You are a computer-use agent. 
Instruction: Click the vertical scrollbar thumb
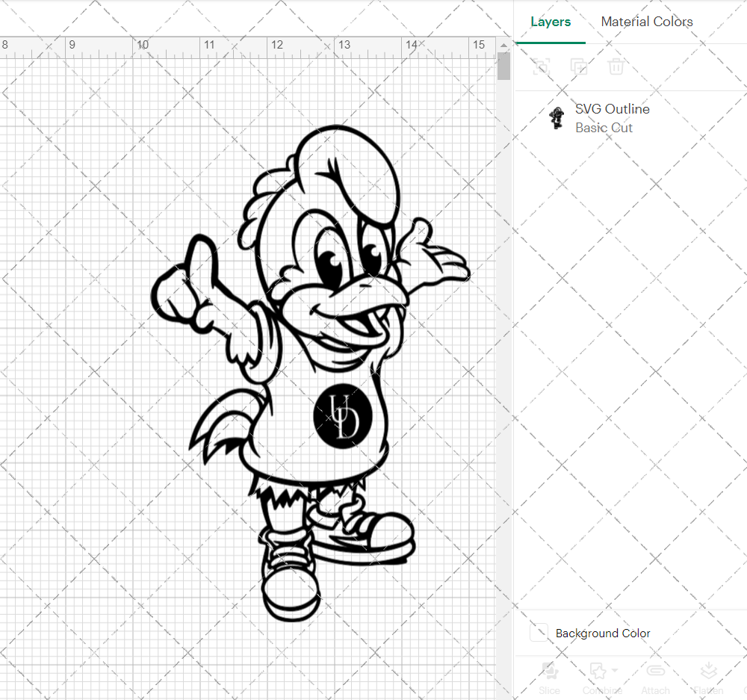pos(503,66)
